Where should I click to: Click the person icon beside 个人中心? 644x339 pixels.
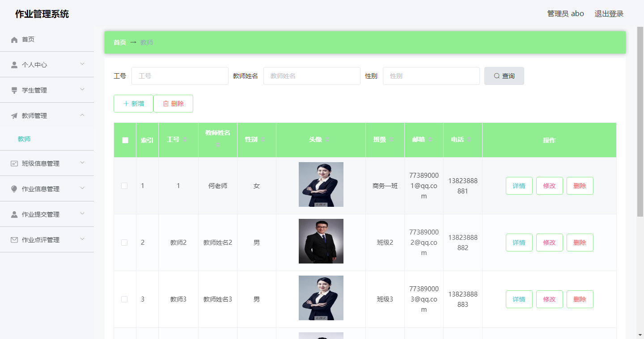tap(14, 65)
